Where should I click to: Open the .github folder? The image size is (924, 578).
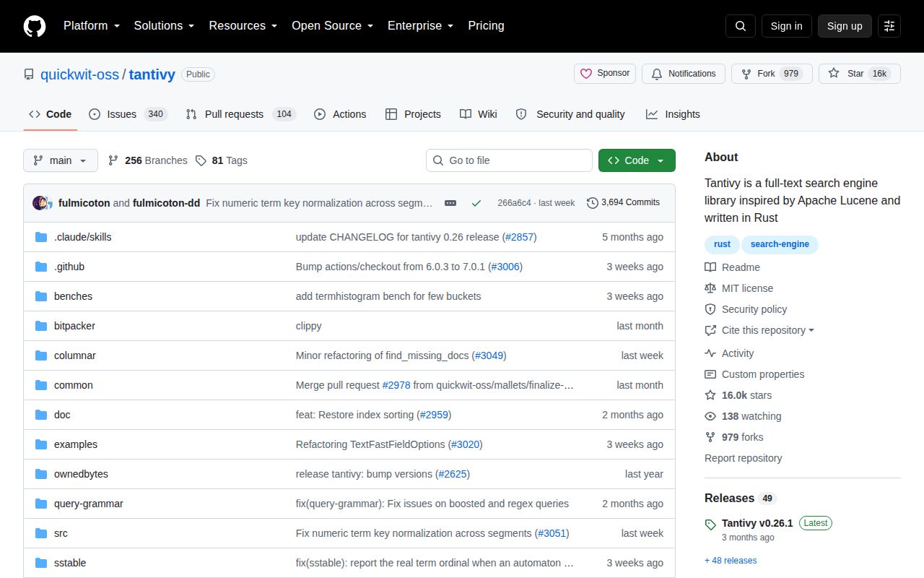tap(69, 267)
